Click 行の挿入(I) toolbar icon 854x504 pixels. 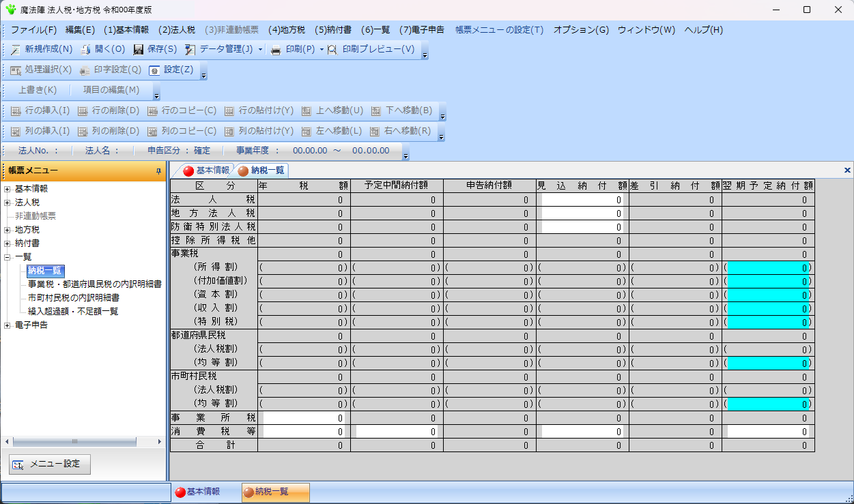pos(16,111)
